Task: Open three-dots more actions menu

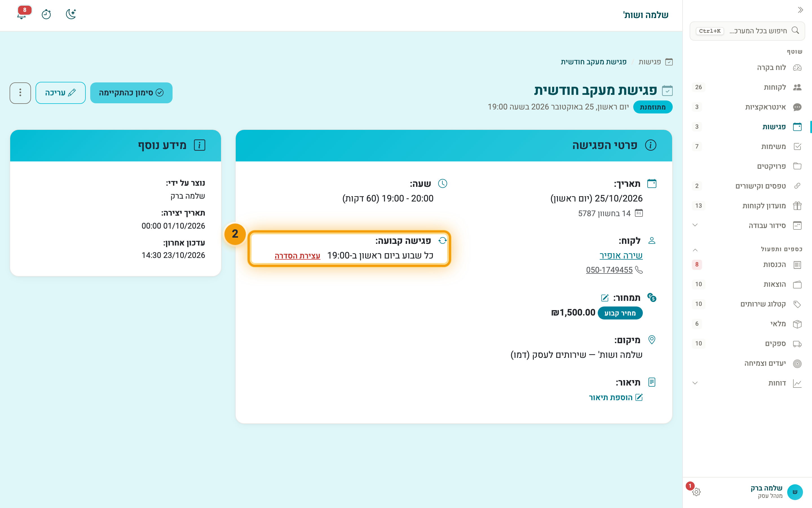Action: 20,93
